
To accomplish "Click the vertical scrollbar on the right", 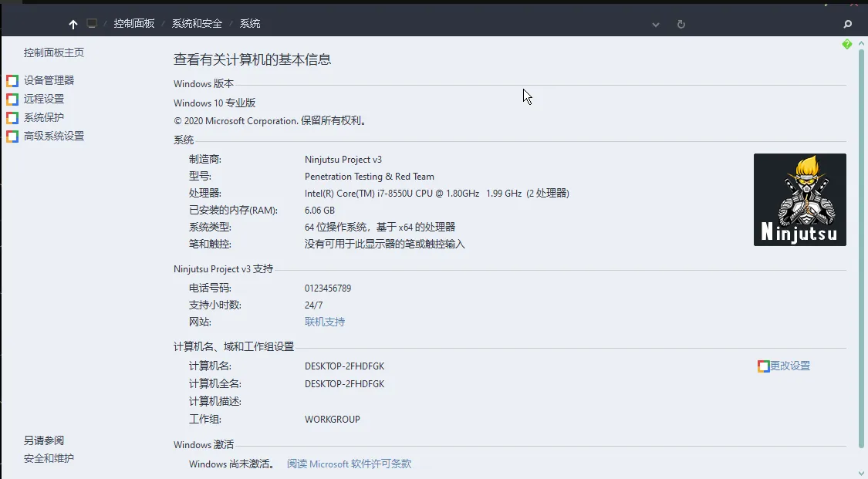I will coord(861,249).
